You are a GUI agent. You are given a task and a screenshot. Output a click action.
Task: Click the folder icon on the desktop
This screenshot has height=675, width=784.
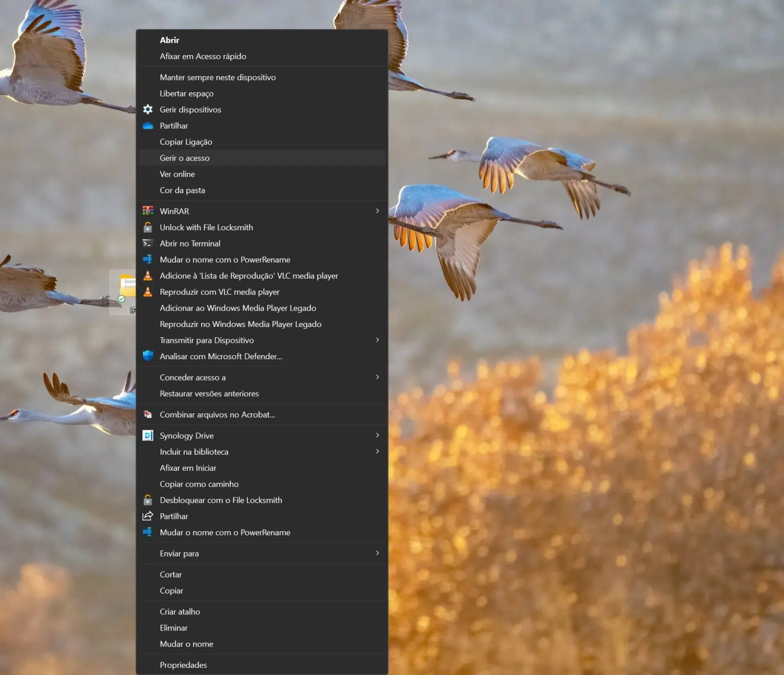[126, 287]
